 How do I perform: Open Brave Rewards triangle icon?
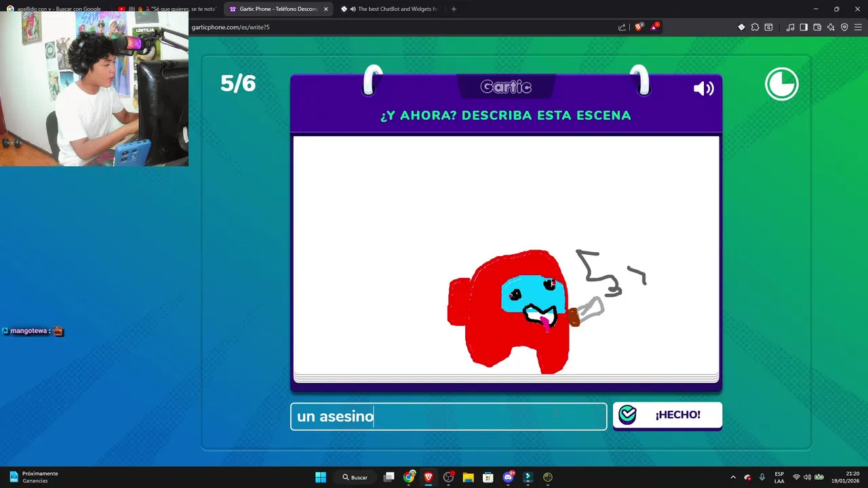coord(654,27)
